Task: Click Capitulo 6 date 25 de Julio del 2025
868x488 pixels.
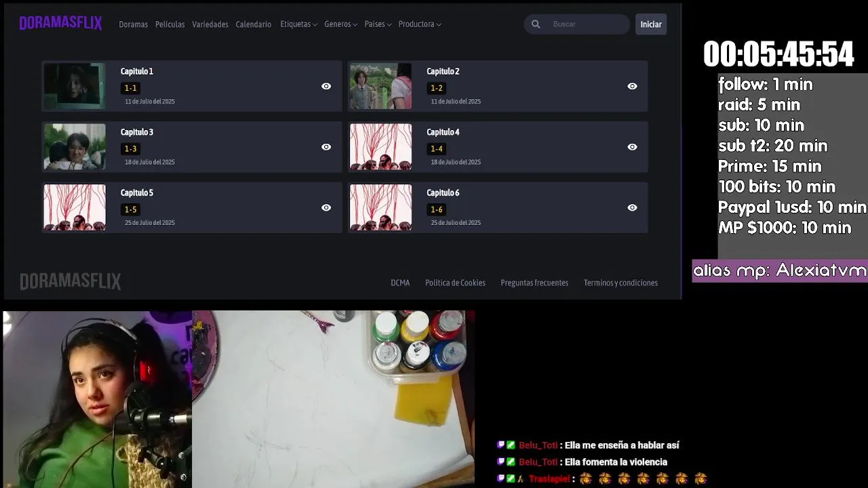Action: (456, 223)
